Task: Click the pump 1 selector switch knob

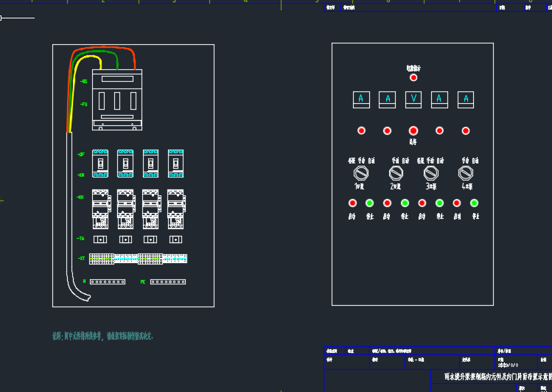Action: 361,173
